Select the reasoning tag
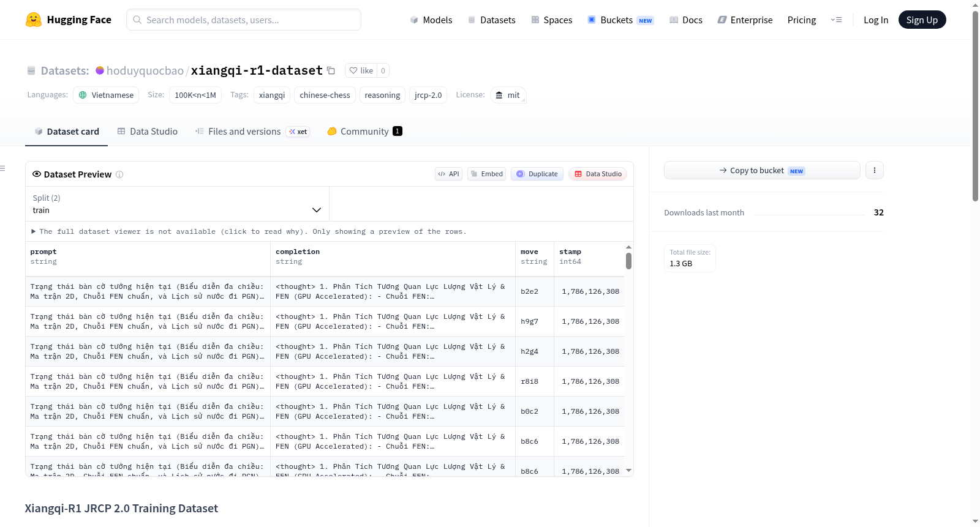The image size is (980, 527). pos(382,95)
